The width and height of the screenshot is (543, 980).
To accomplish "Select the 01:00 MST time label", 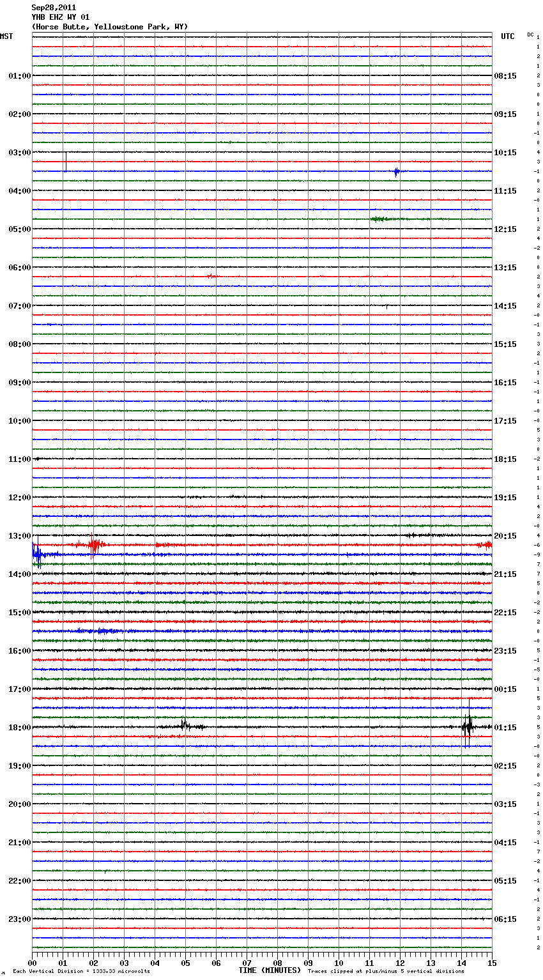I will tap(20, 76).
